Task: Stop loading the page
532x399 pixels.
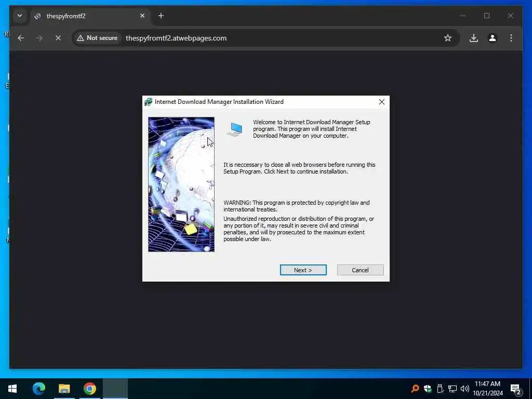Action: (58, 38)
